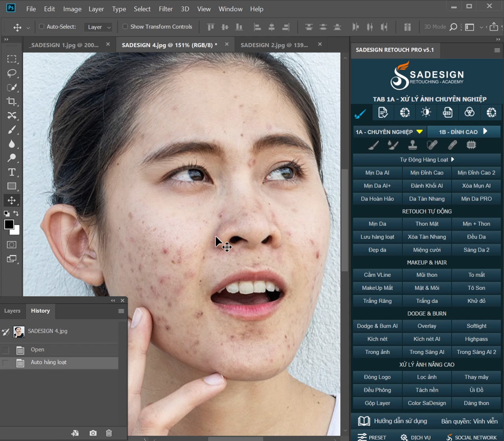Viewport: 504px width, 441px height.
Task: Select the Zoom tool in the toolbar
Action: (x=12, y=158)
